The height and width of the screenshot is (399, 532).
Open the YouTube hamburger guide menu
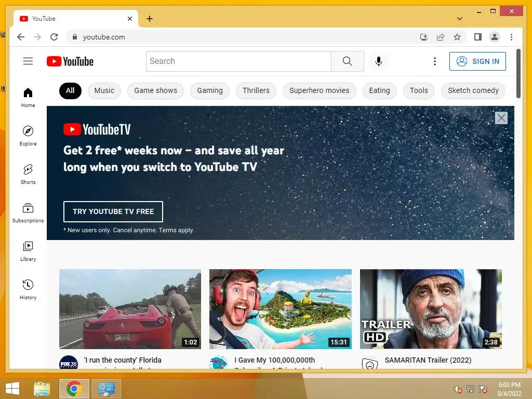tap(28, 61)
